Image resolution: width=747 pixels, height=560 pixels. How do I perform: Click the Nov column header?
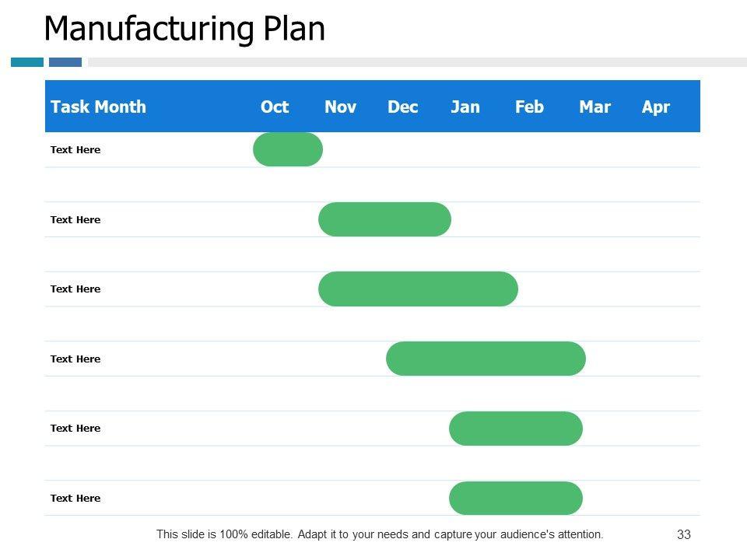[340, 107]
